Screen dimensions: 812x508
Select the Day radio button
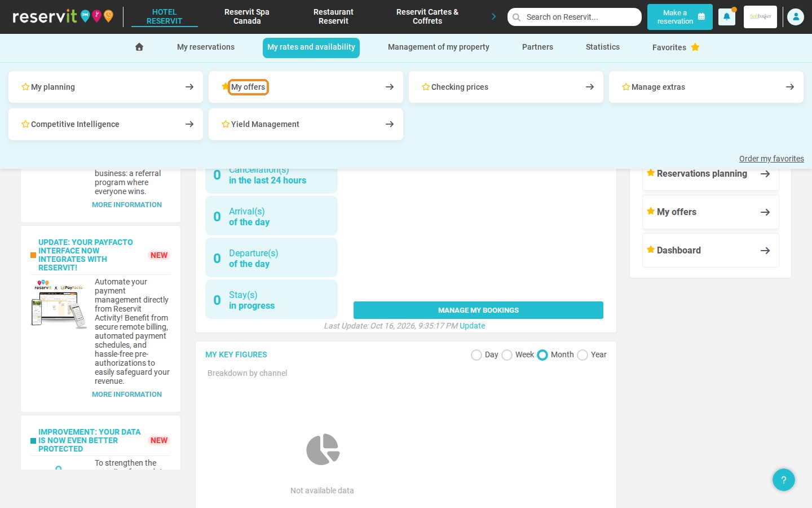[476, 355]
